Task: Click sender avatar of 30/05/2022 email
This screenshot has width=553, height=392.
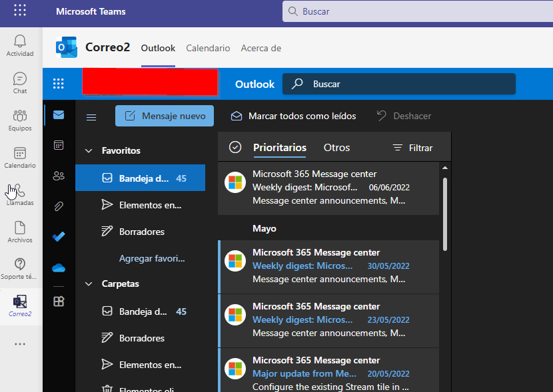Action: point(235,261)
